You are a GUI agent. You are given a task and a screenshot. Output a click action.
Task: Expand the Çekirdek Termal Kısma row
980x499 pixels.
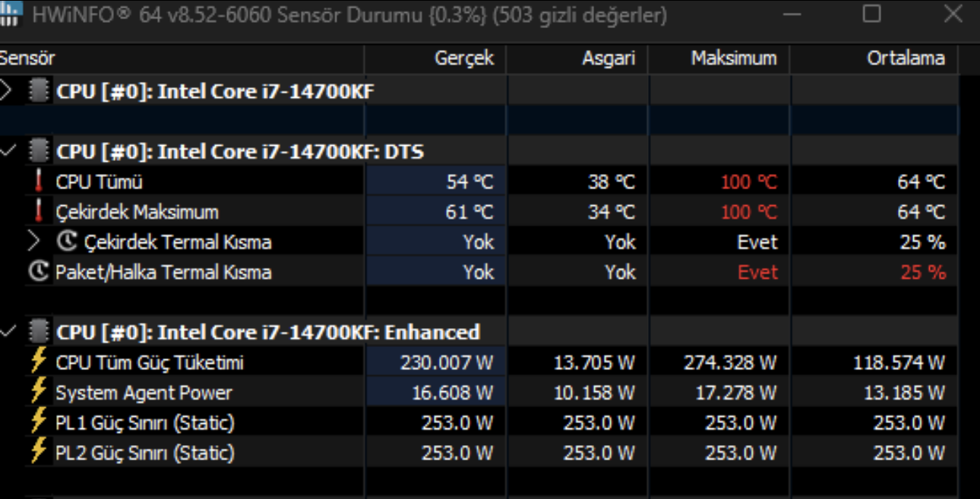(x=33, y=242)
